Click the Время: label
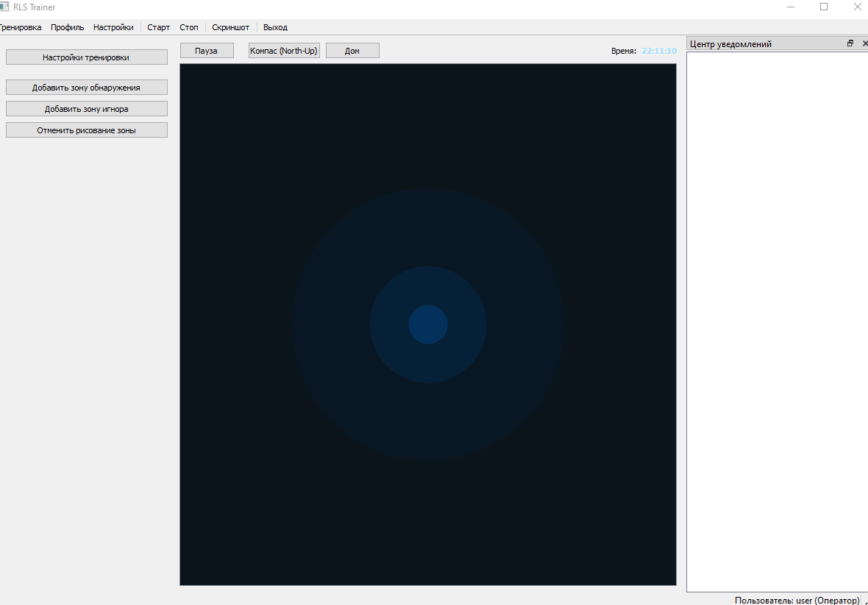The height and width of the screenshot is (605, 868). click(x=623, y=50)
